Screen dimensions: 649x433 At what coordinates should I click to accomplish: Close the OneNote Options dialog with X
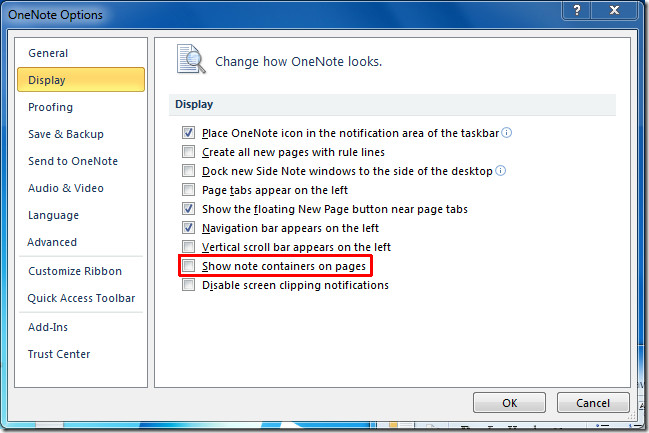614,10
